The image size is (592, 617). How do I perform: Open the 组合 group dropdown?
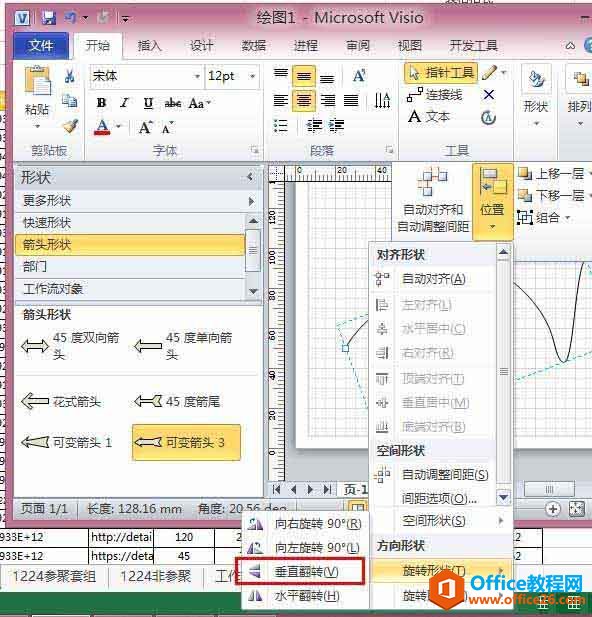point(543,217)
